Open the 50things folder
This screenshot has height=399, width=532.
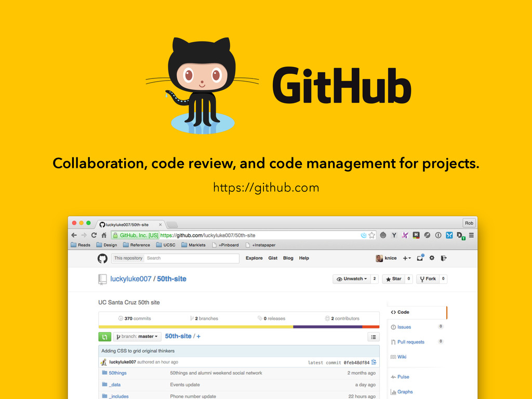point(118,373)
